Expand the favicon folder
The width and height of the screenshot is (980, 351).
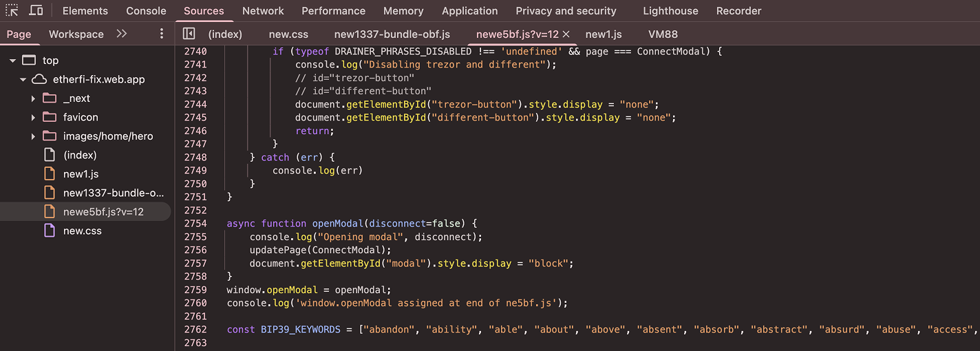33,118
